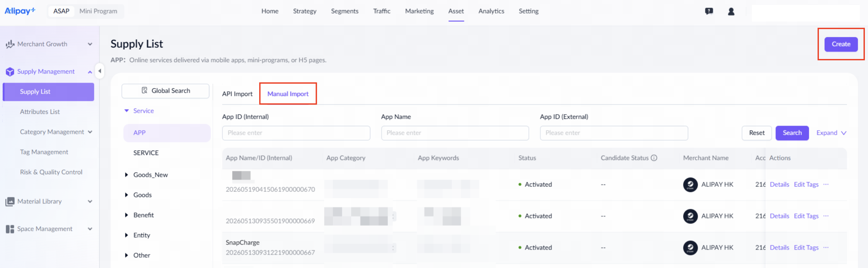Expand the Other tree node
The image size is (868, 268).
pyautogui.click(x=126, y=255)
